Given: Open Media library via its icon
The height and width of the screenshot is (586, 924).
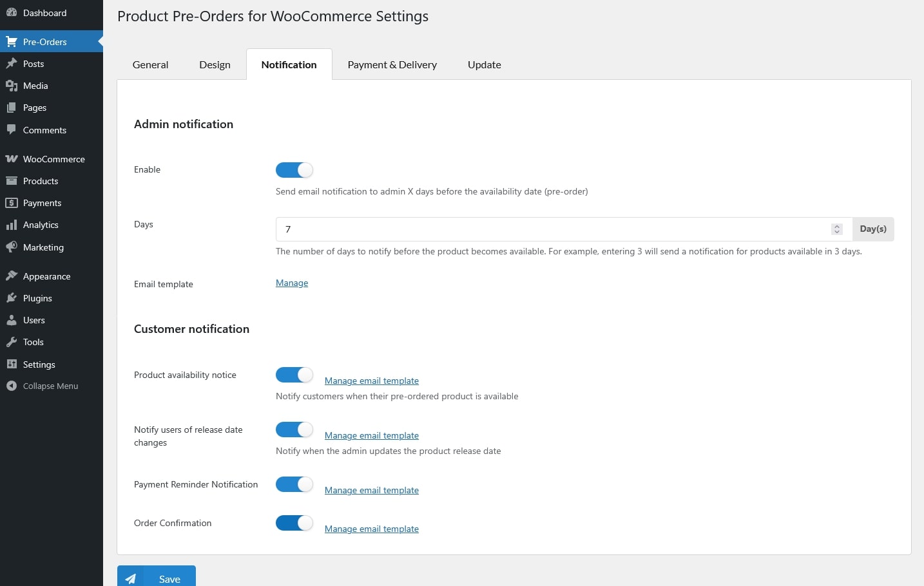Looking at the screenshot, I should [11, 86].
